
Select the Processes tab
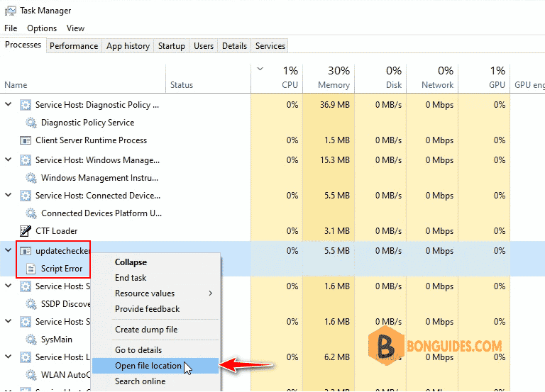click(x=23, y=45)
